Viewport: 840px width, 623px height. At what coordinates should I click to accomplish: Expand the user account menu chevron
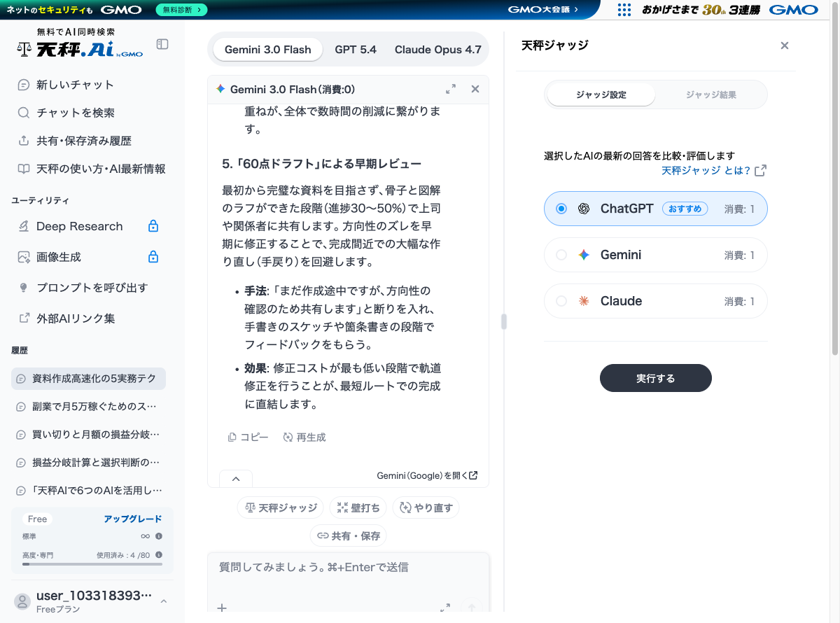tap(163, 601)
